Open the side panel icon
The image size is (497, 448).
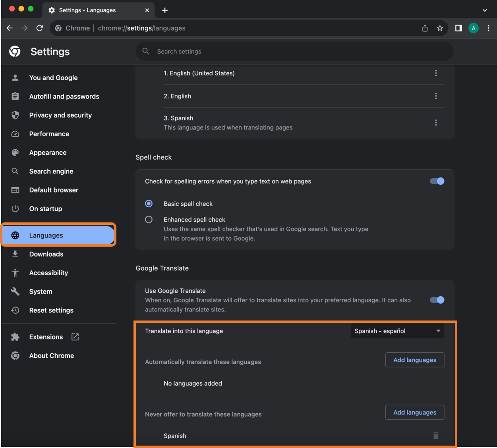(458, 28)
